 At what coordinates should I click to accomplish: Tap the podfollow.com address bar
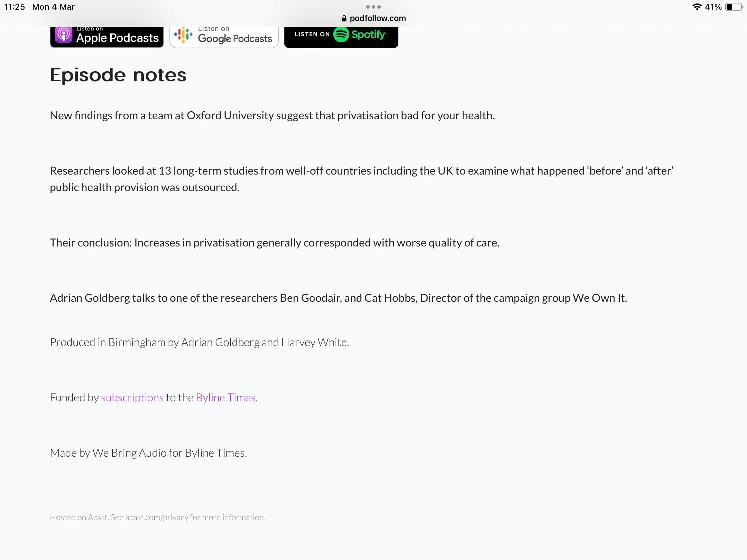(373, 18)
